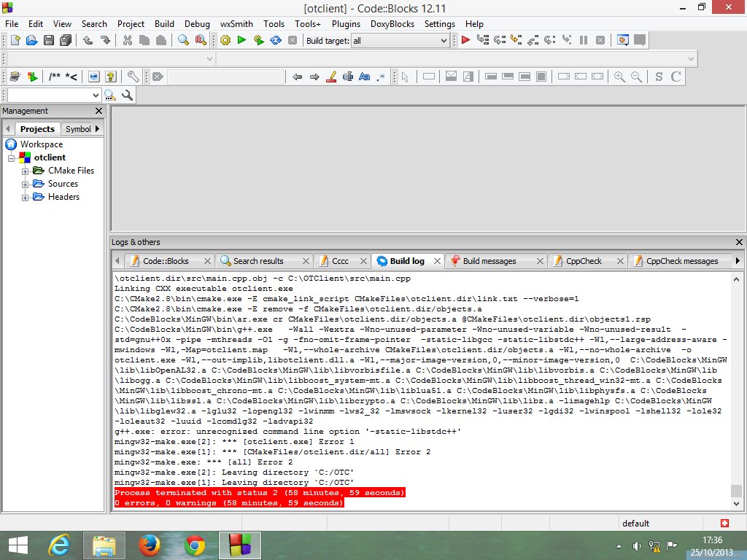Select the Projects tab
This screenshot has width=747, height=560.
pos(37,129)
